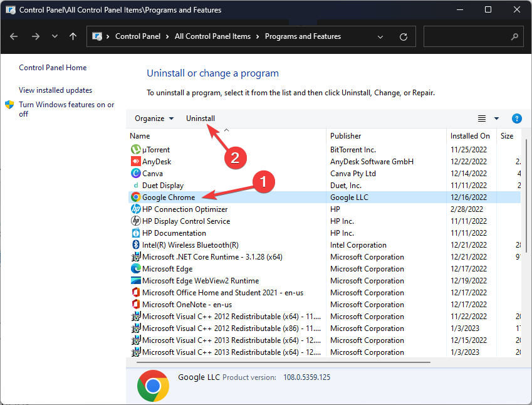Click the uTorrent program icon
The height and width of the screenshot is (405, 532).
click(136, 149)
